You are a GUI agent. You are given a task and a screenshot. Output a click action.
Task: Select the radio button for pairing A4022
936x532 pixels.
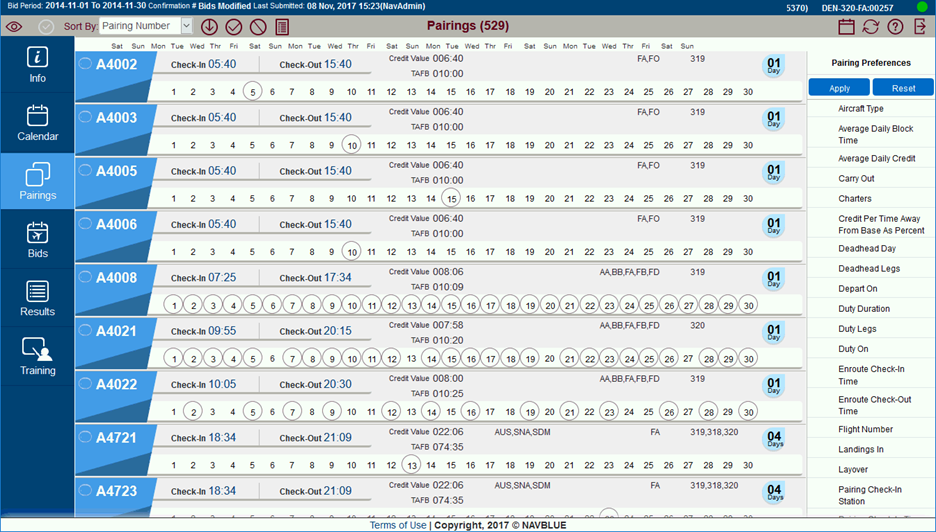pos(85,383)
